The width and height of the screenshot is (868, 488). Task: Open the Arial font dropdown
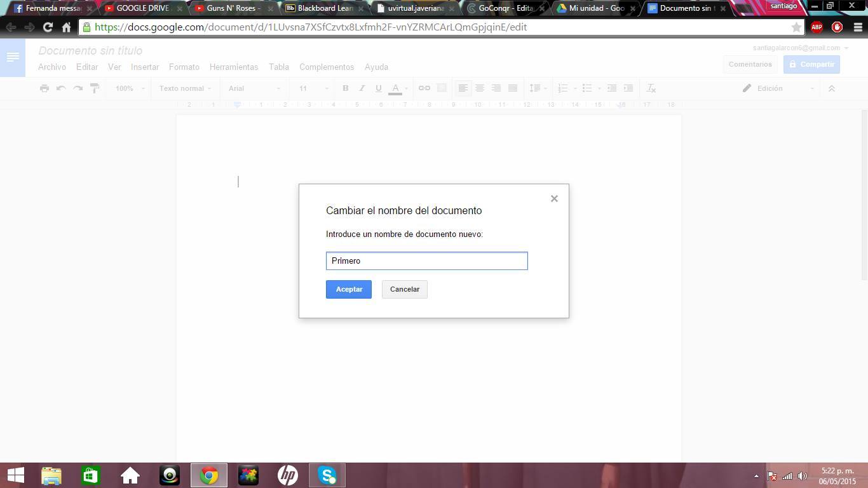pos(254,88)
